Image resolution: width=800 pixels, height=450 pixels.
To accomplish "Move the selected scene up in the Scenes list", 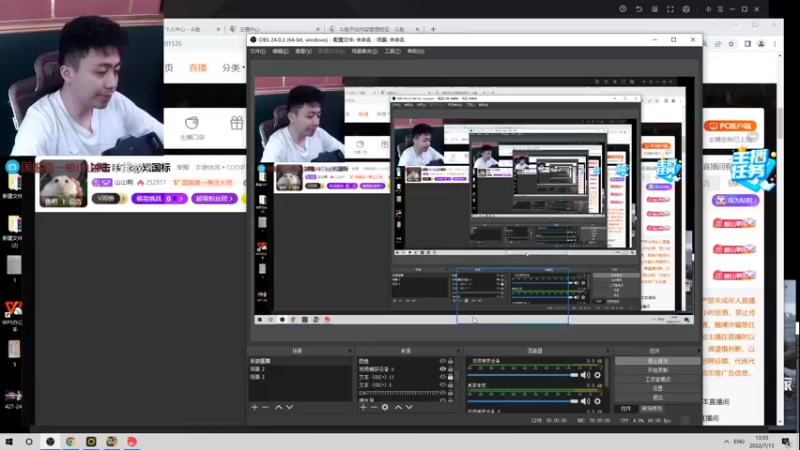I will point(279,407).
